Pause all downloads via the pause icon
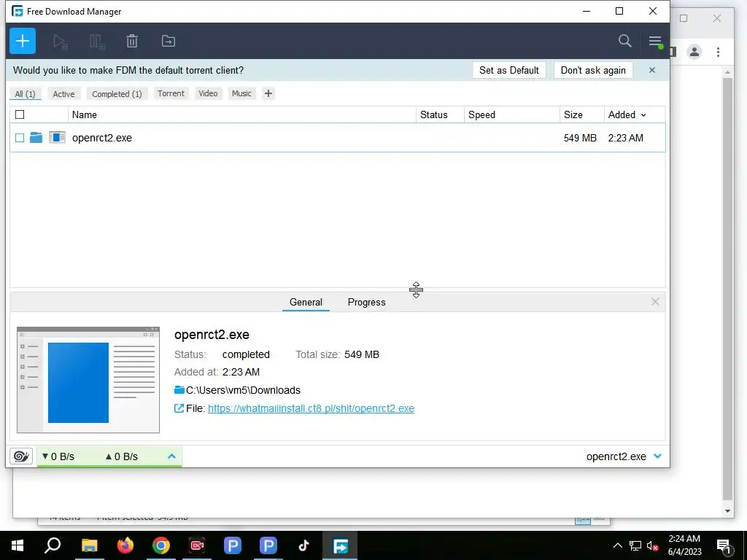Viewport: 747px width, 560px height. pyautogui.click(x=97, y=42)
